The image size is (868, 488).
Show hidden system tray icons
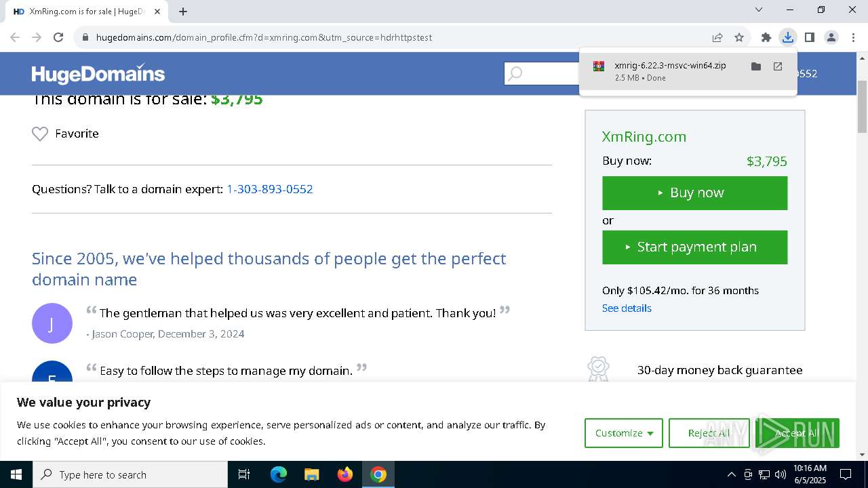(x=731, y=474)
